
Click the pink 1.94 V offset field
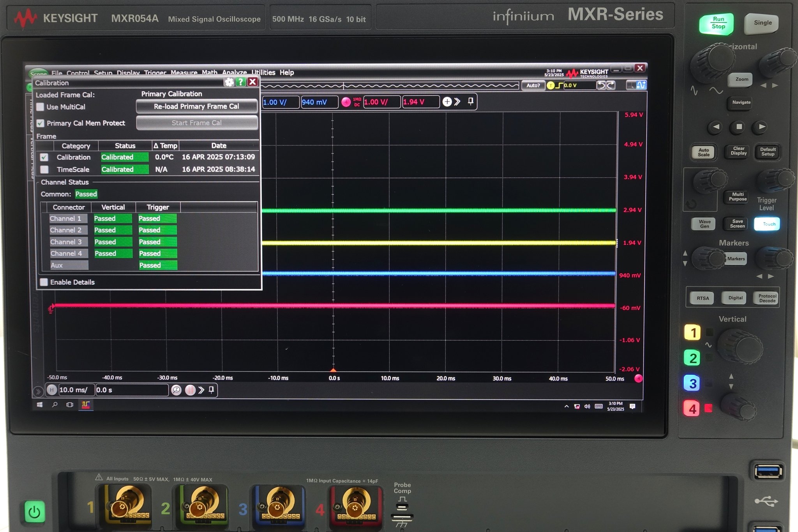click(421, 102)
